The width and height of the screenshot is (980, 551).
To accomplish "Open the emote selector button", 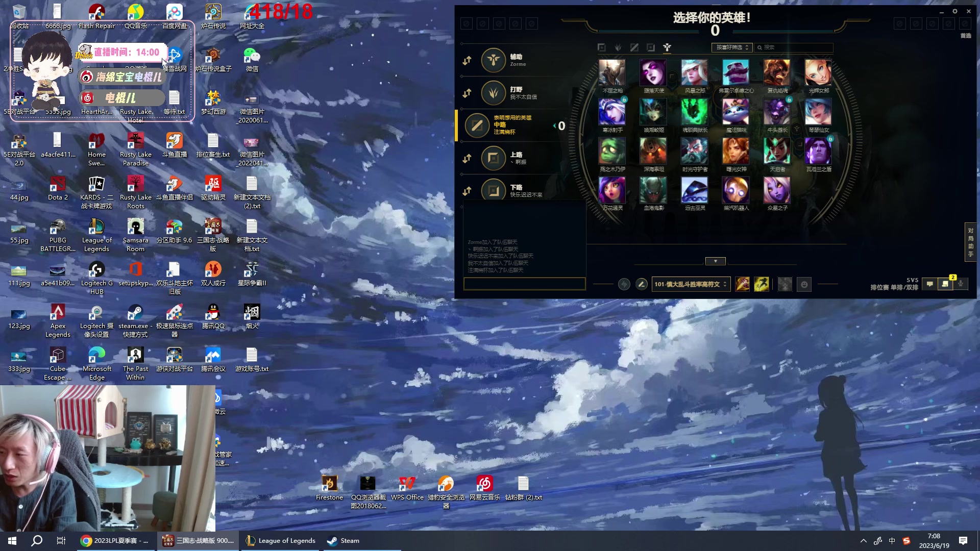I will pyautogui.click(x=804, y=284).
